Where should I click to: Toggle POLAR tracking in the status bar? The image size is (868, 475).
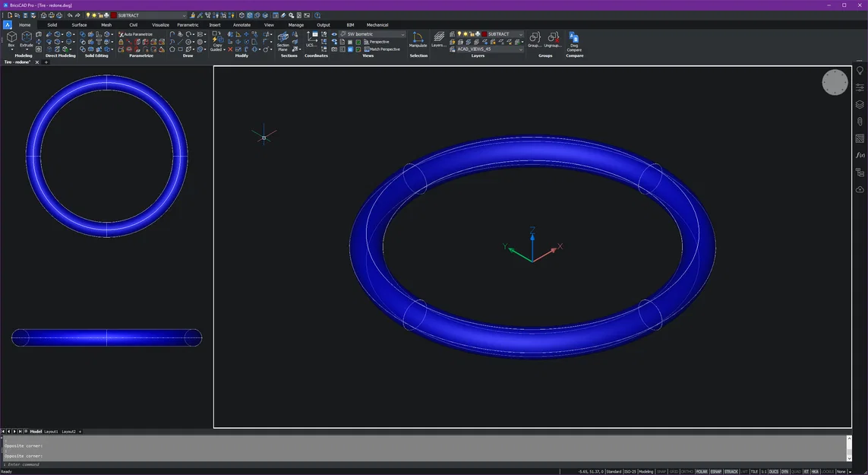point(701,471)
